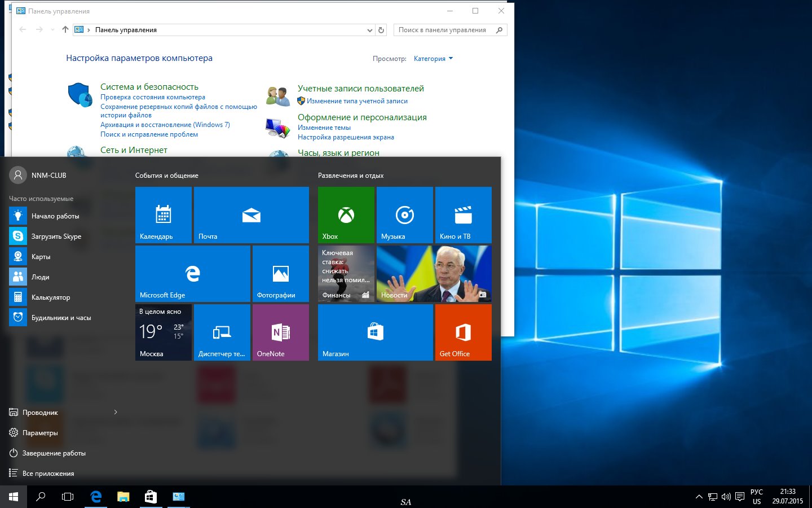Viewport: 812px width, 508px height.
Task: Click the Система и безопасность shield icon
Action: click(80, 95)
